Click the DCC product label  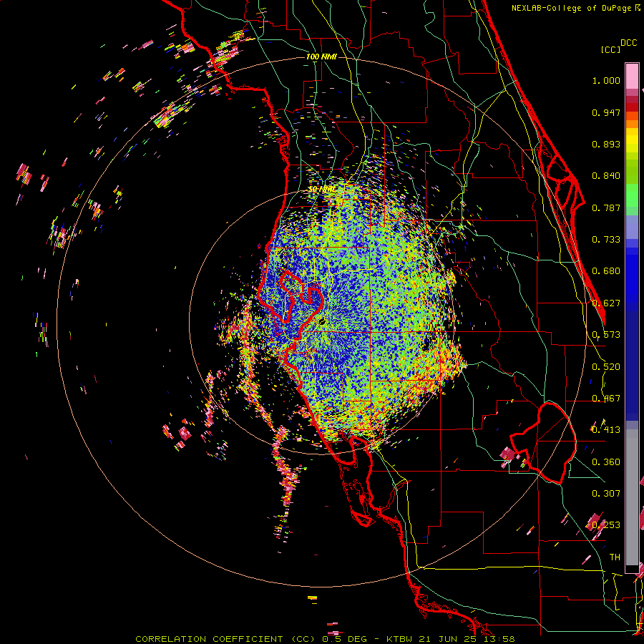(628, 43)
